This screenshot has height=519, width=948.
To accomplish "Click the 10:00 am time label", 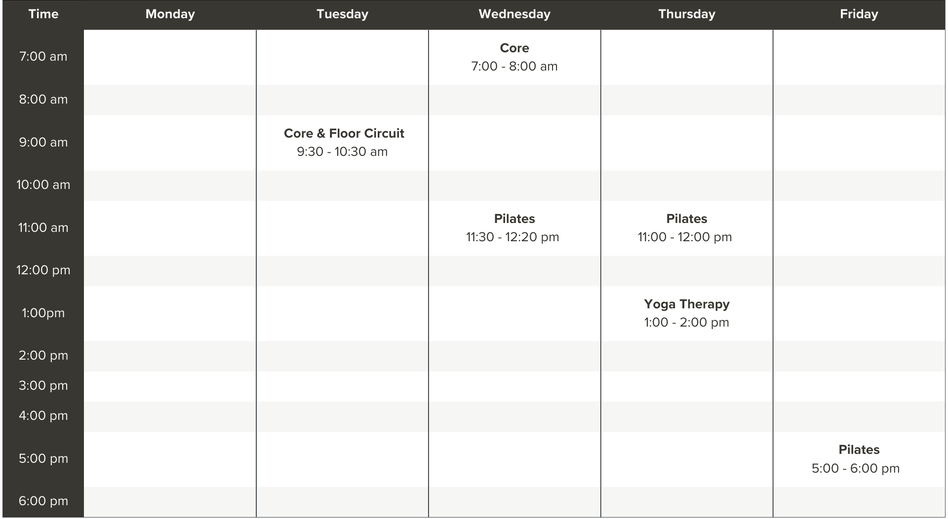I will [43, 185].
